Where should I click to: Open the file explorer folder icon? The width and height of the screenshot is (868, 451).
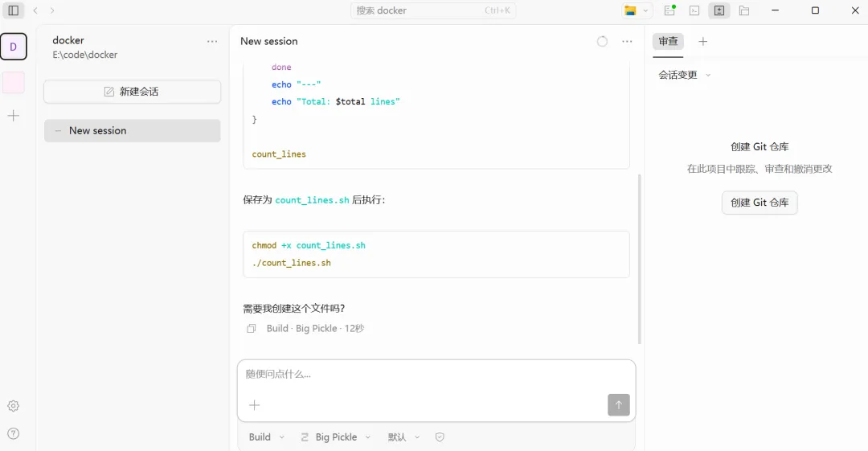click(x=630, y=10)
